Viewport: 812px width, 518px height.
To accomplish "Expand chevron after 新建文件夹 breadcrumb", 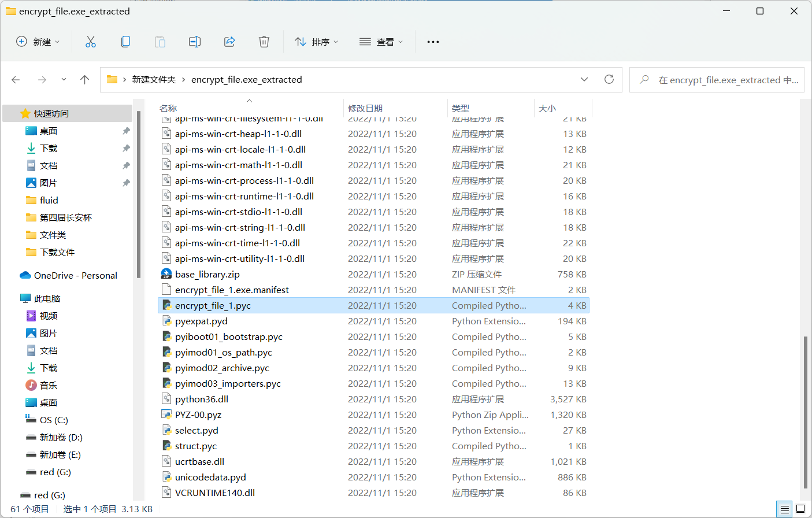I will click(x=184, y=80).
